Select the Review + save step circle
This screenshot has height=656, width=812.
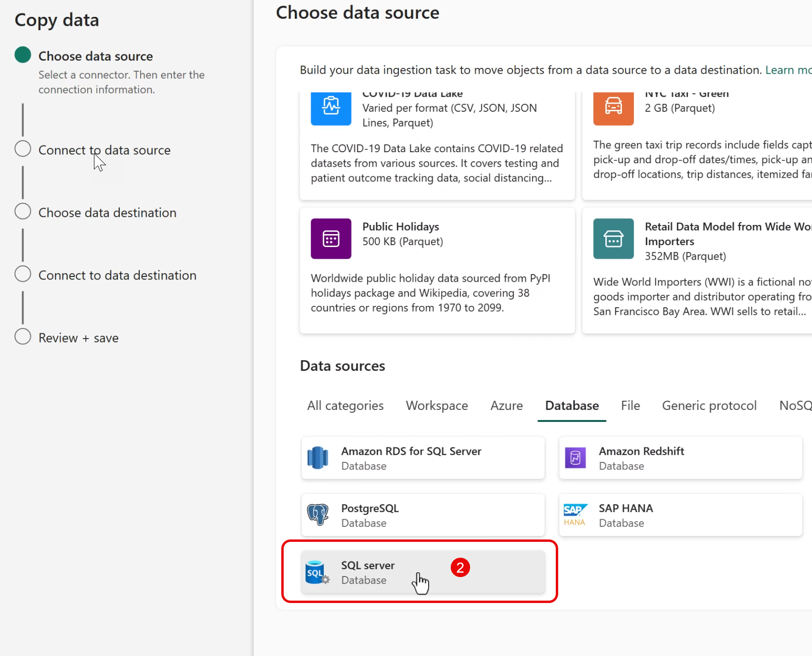click(x=23, y=337)
